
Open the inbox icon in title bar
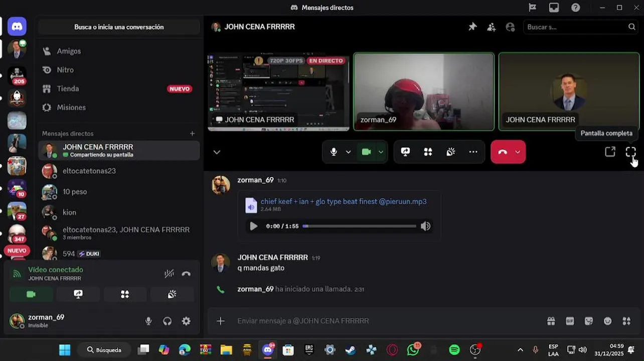tap(554, 8)
